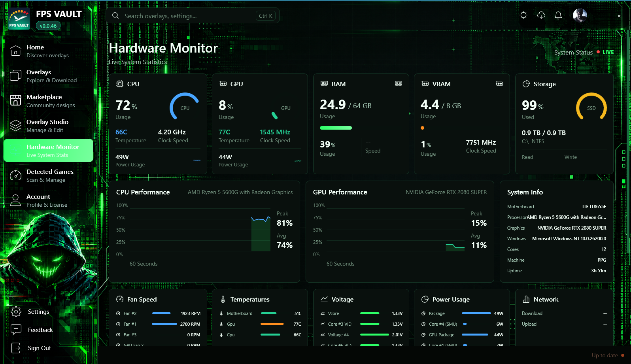The height and width of the screenshot is (364, 631).
Task: Click the Sign Out door icon
Action: [16, 348]
